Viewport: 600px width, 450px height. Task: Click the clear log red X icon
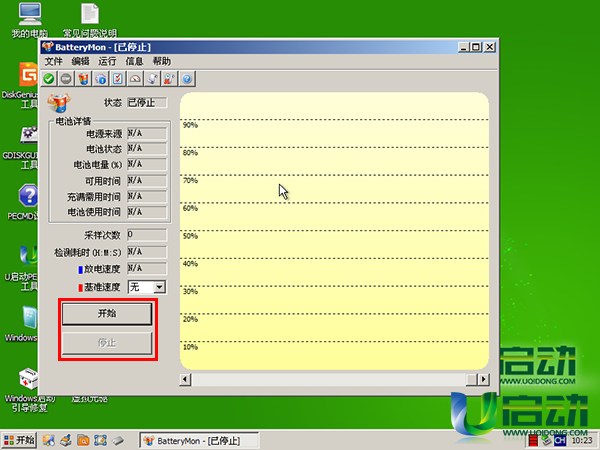(170, 79)
